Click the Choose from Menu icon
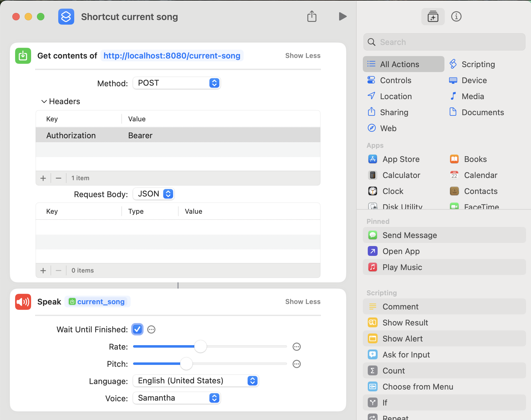Viewport: 531px width, 420px height. 373,387
